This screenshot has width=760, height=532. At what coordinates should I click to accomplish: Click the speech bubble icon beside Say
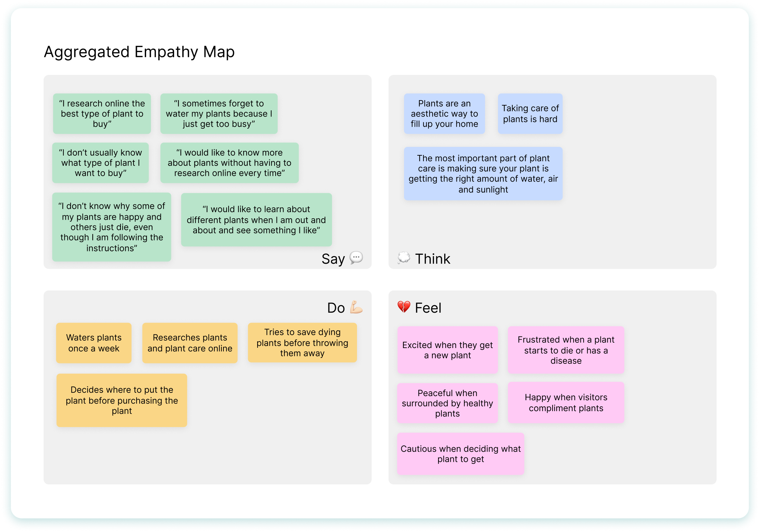(x=356, y=258)
